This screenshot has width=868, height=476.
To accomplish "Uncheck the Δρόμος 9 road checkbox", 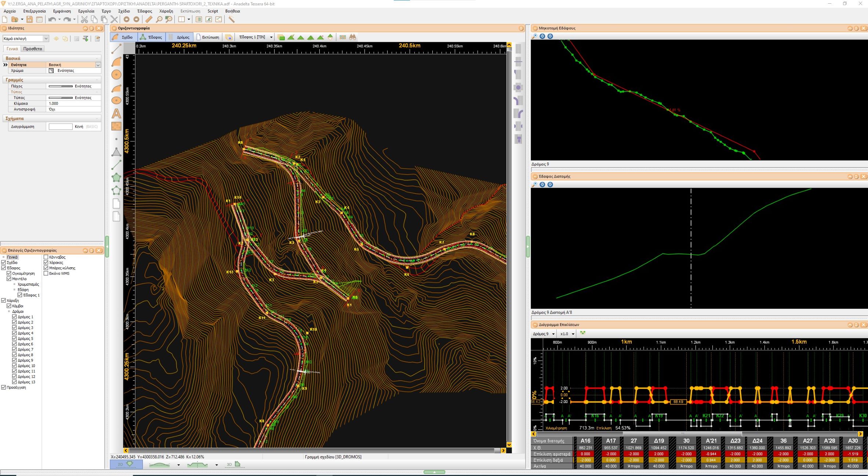I will coord(14,360).
